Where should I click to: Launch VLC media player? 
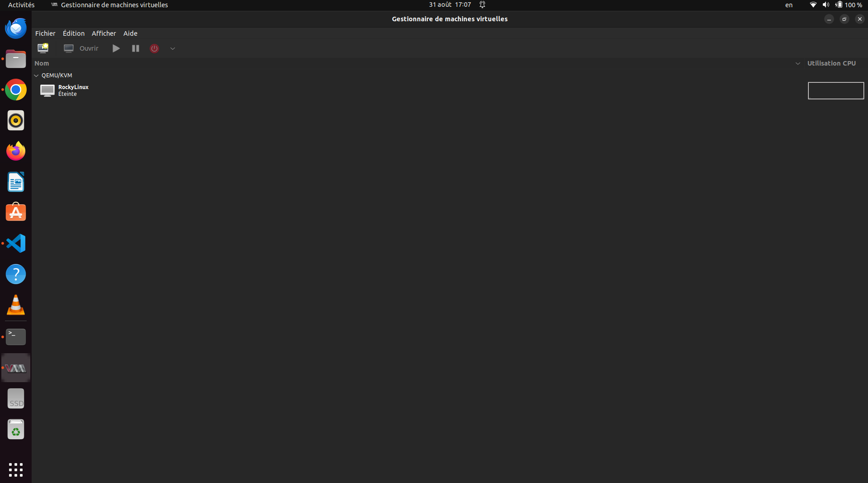[x=16, y=305]
